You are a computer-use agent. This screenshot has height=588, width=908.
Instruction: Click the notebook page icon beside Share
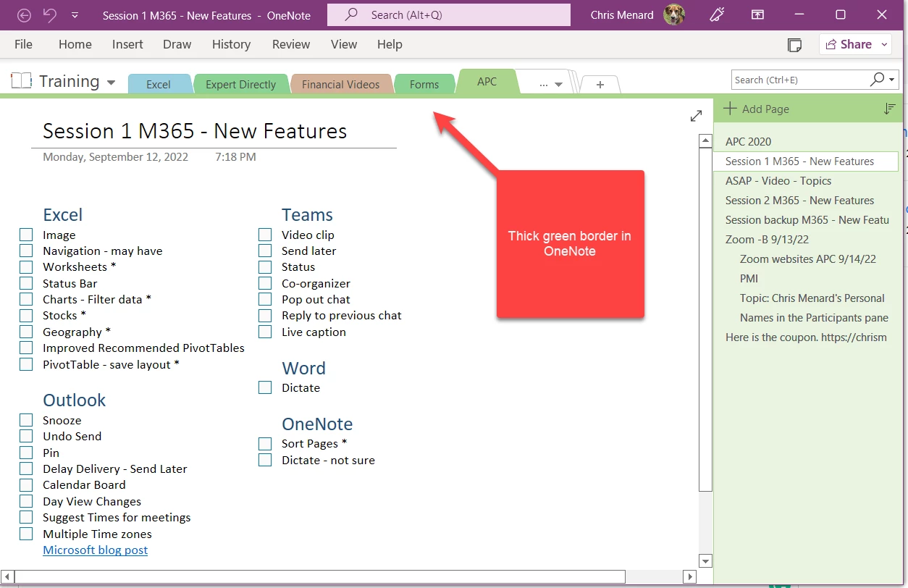pos(794,45)
